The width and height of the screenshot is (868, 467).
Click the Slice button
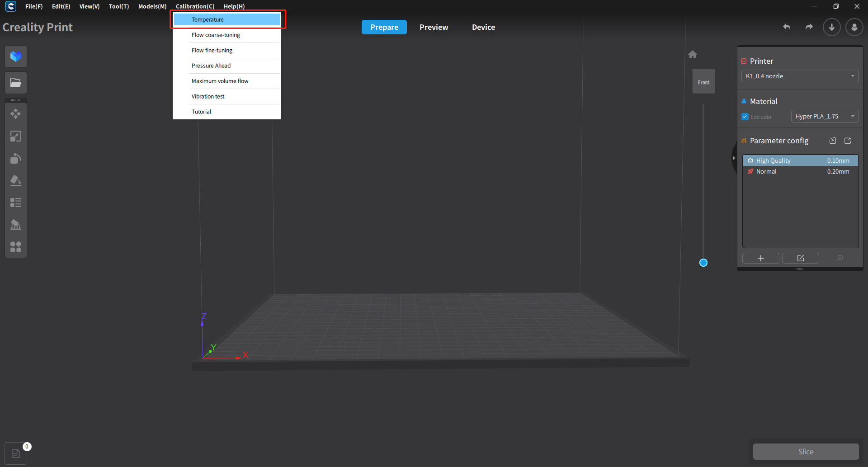coord(806,452)
